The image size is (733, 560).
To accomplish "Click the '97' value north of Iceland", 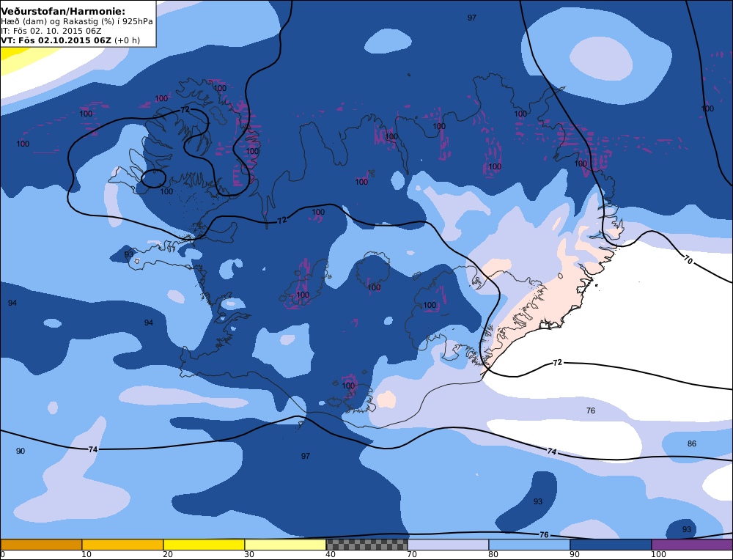I will click(x=472, y=18).
